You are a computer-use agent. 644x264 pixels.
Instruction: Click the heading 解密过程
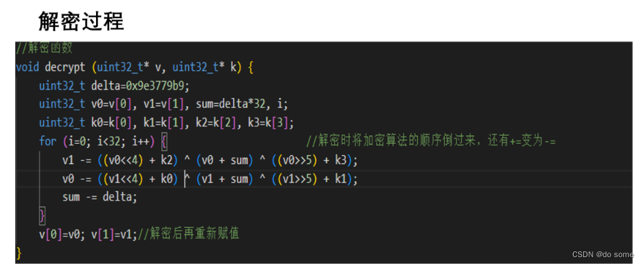82,21
